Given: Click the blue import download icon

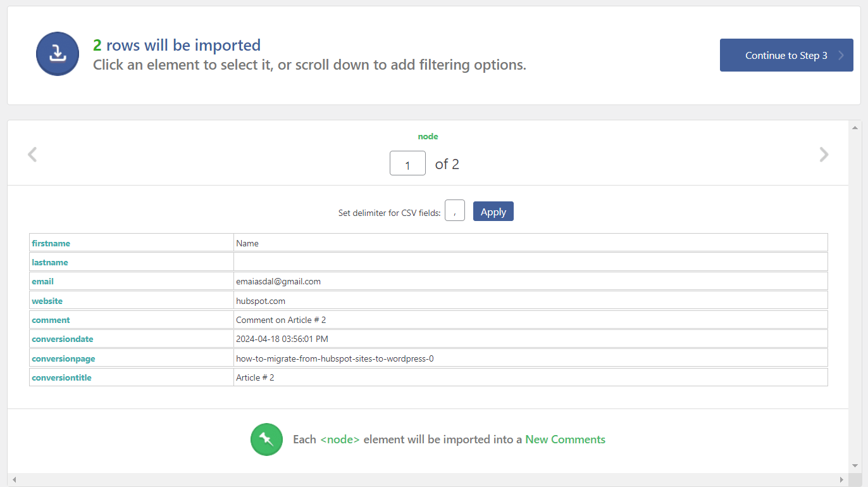Looking at the screenshot, I should (x=58, y=54).
